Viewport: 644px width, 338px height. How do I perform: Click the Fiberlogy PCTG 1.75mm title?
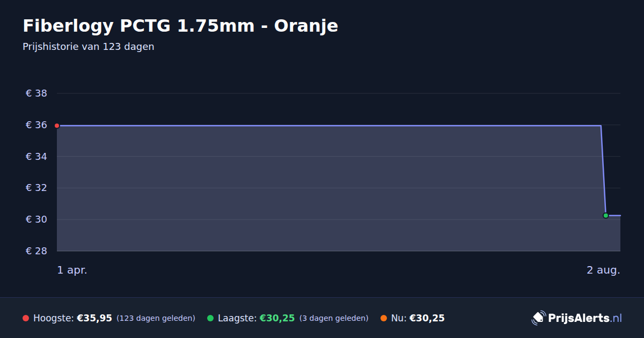click(180, 26)
